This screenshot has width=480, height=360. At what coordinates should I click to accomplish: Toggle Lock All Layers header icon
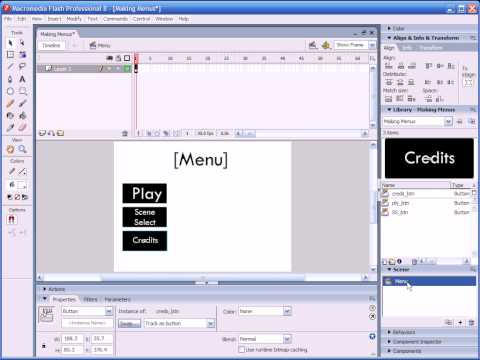tap(118, 58)
